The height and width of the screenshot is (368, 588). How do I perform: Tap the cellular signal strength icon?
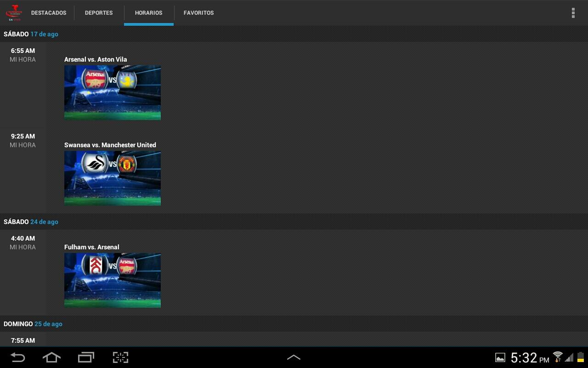pyautogui.click(x=569, y=357)
